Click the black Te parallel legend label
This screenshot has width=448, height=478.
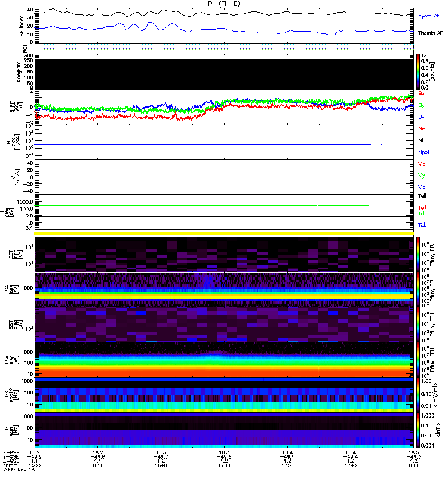(422, 196)
